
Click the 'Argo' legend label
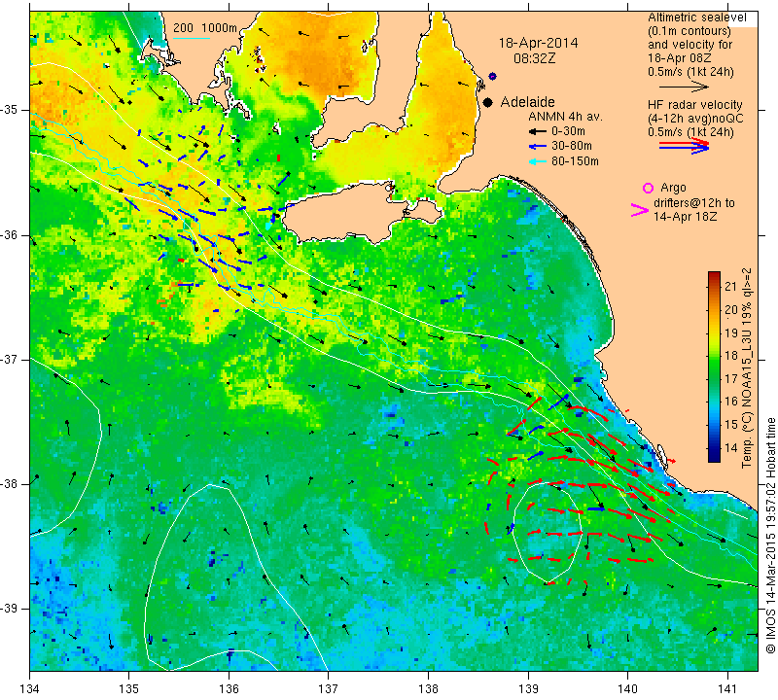pyautogui.click(x=673, y=188)
